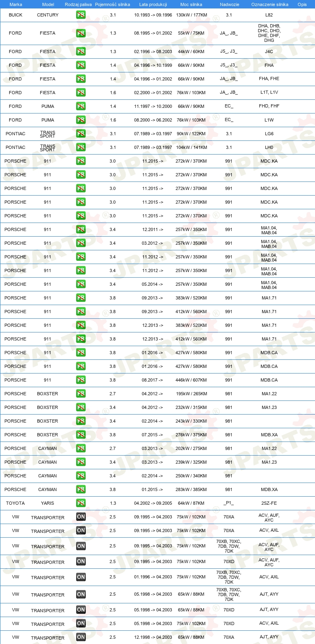Click PB icon for Cayman 283kW row
Image resolution: width=315 pixels, height=644 pixels.
[x=81, y=489]
